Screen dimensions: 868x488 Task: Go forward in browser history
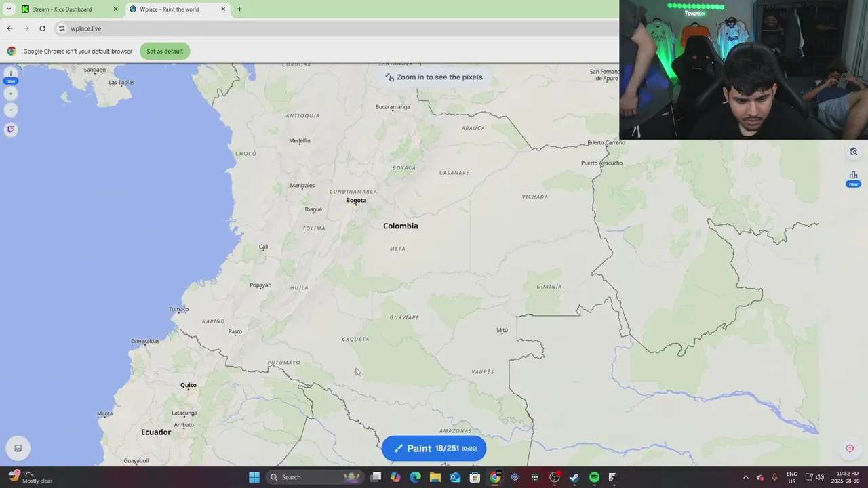[x=26, y=28]
